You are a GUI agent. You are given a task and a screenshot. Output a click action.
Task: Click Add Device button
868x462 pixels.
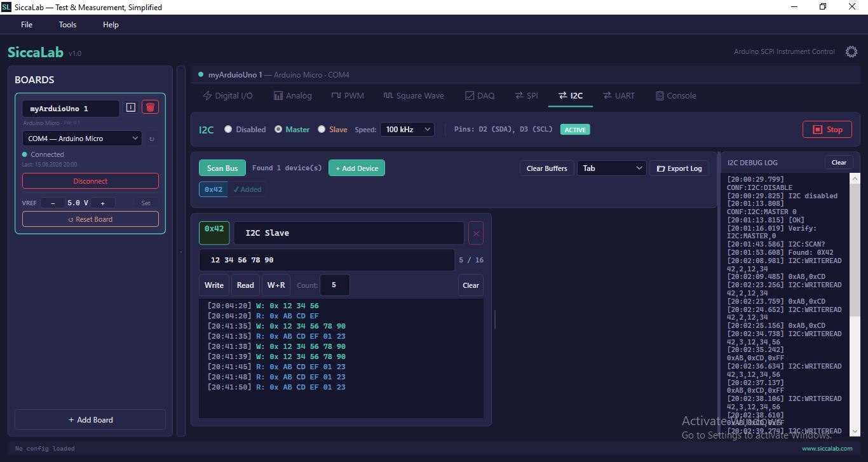click(356, 168)
